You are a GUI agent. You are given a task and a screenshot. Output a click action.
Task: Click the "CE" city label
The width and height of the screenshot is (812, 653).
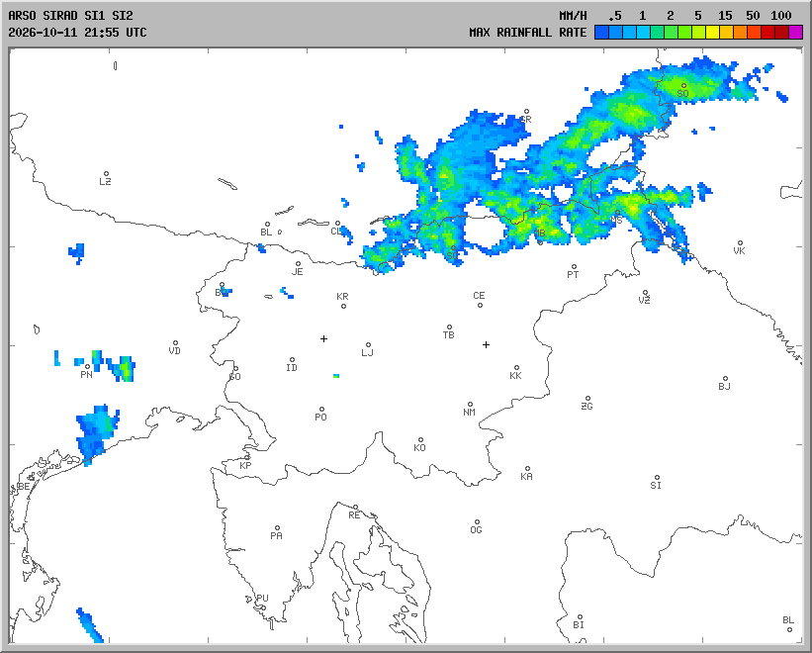pos(479,295)
